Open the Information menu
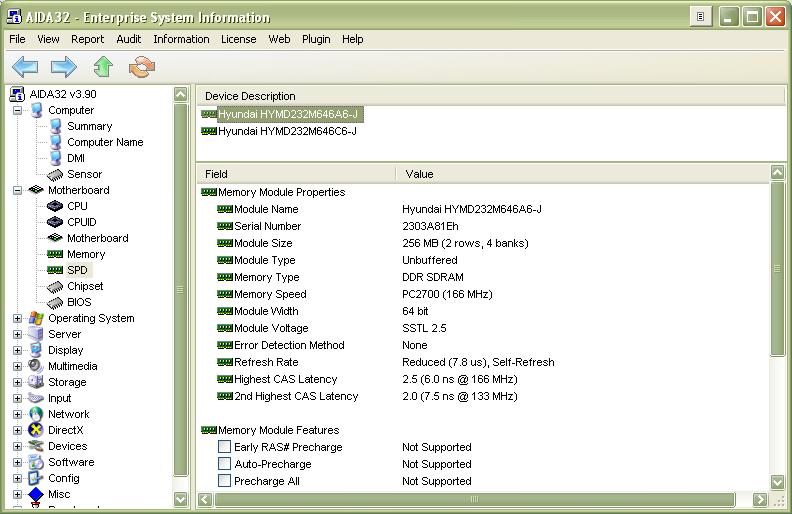This screenshot has height=514, width=792. click(181, 39)
